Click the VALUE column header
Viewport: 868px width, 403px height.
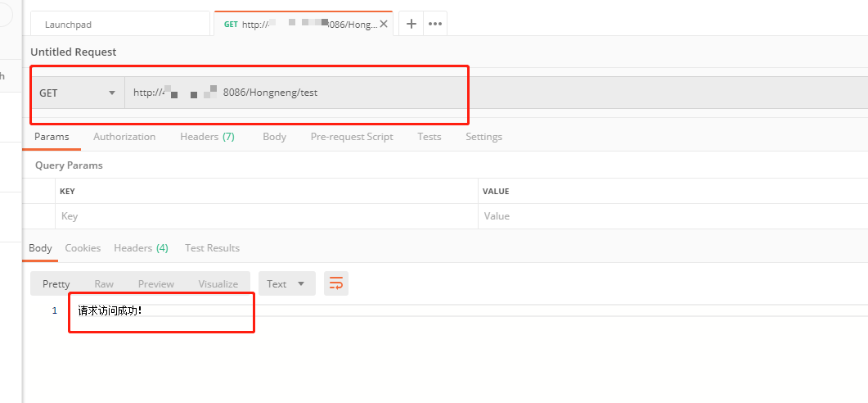(x=496, y=191)
